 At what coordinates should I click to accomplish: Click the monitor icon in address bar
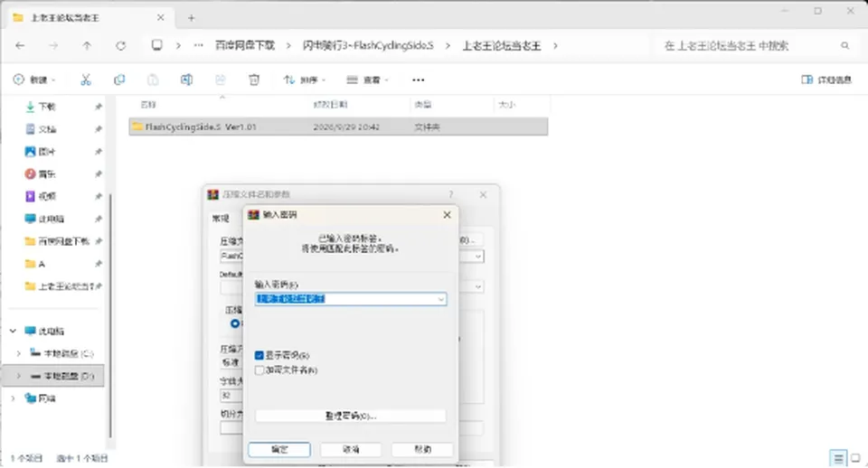click(x=157, y=45)
